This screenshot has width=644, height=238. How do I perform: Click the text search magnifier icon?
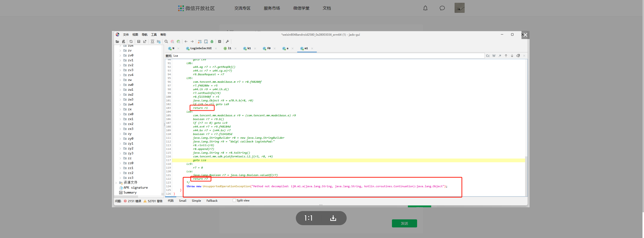pos(166,42)
